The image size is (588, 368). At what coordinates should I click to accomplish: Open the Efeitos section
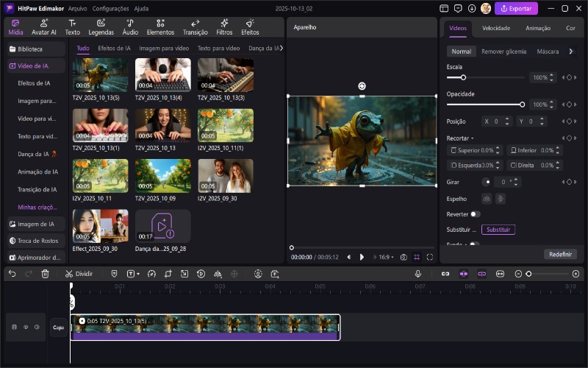[250, 27]
